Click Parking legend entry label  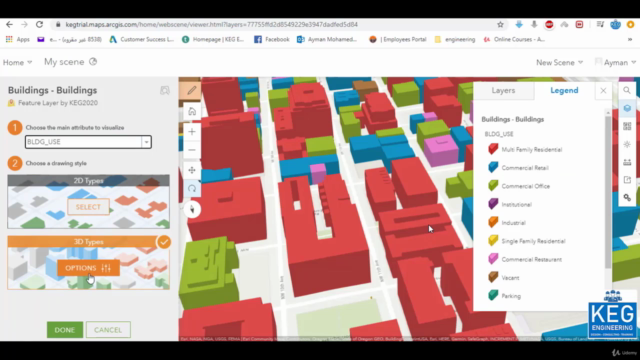click(x=511, y=296)
